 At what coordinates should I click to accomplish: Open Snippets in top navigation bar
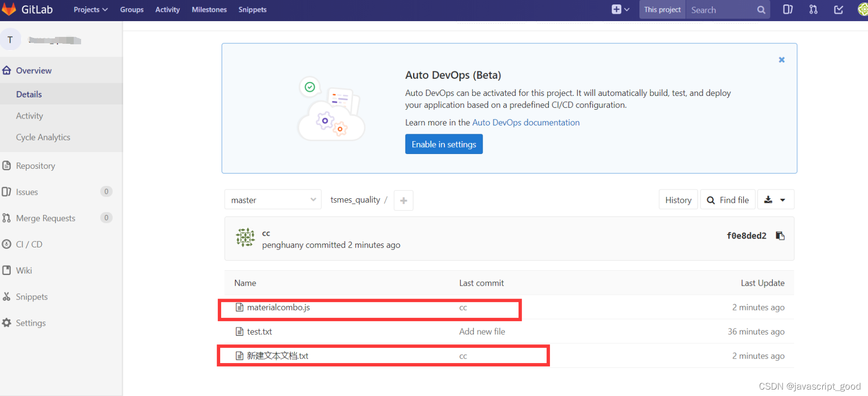[x=253, y=9]
